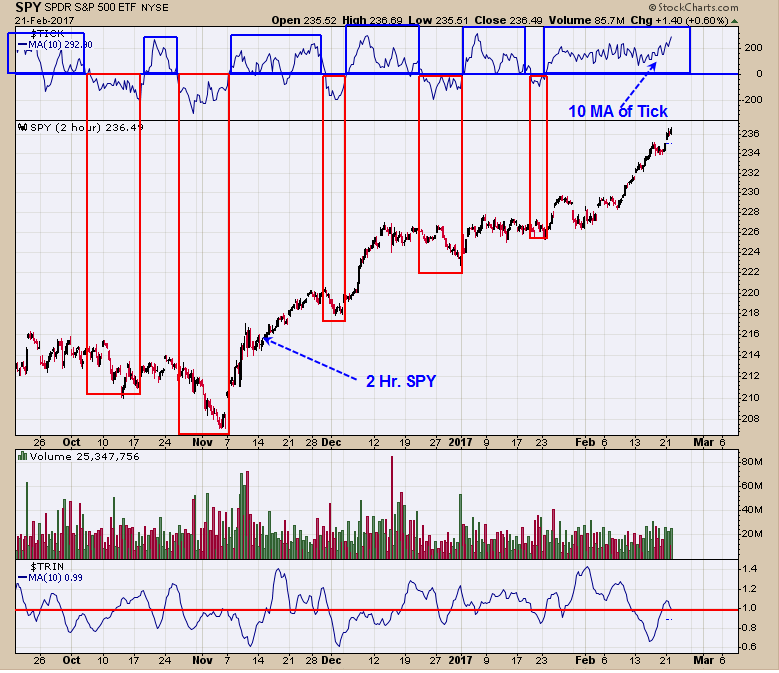Click Mar on the $TRIN panel date axis
This screenshot has width=779, height=673.
(703, 660)
